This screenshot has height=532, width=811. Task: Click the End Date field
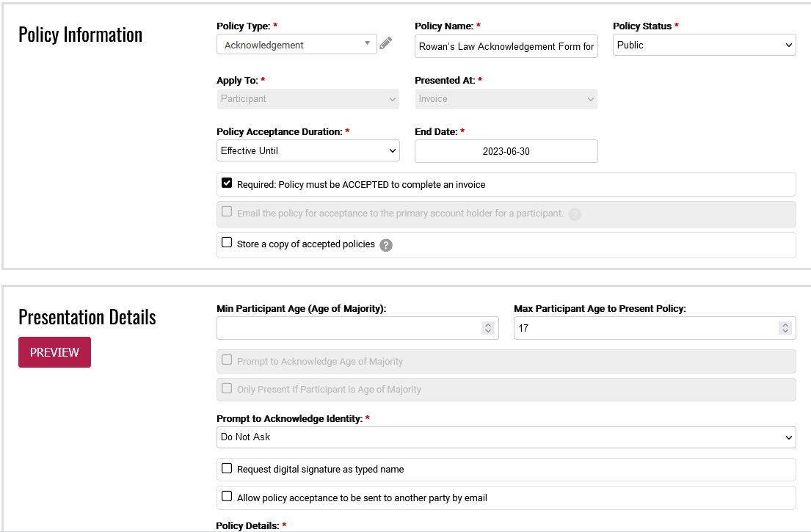pyautogui.click(x=506, y=151)
